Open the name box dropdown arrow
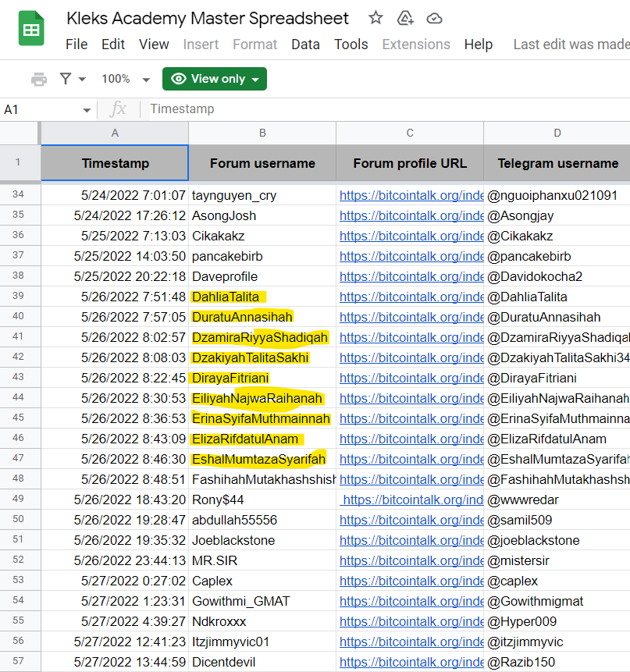This screenshot has height=672, width=630. pyautogui.click(x=87, y=110)
